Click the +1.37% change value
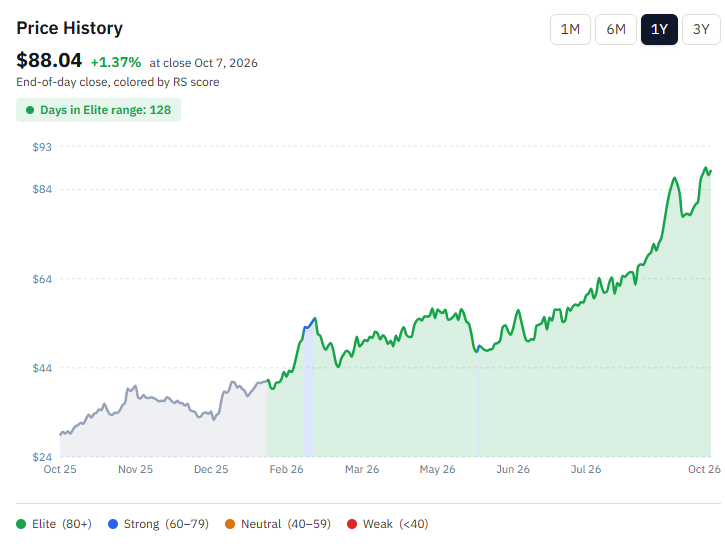Viewport: 725px width, 547px height. pos(116,62)
